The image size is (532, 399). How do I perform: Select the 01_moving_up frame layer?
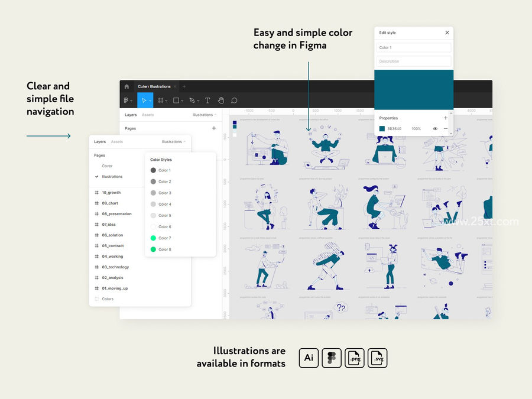[115, 288]
